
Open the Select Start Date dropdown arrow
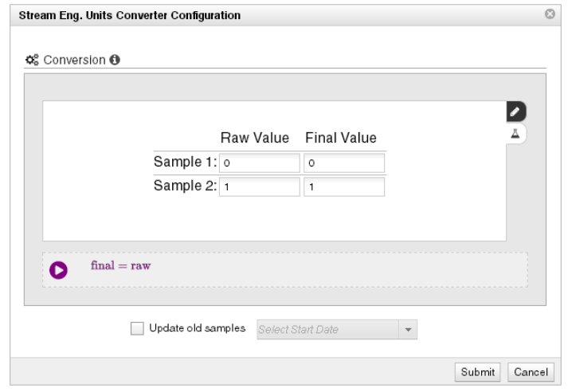tap(408, 330)
